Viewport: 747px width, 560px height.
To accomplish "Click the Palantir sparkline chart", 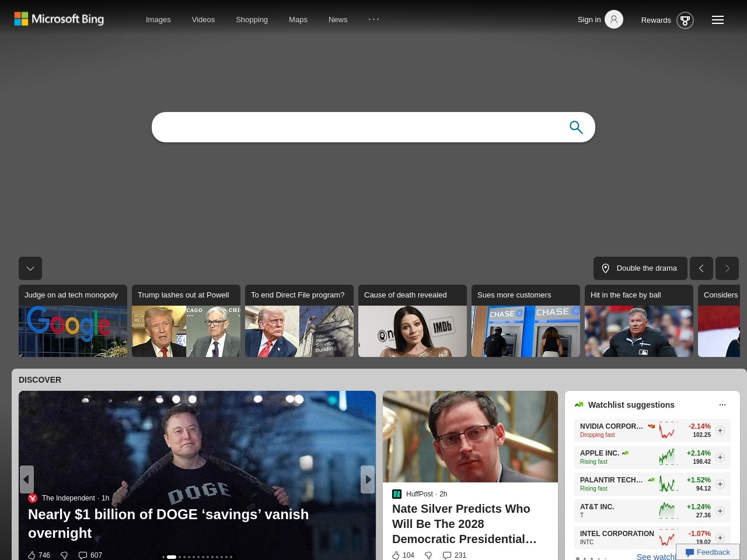I will (x=669, y=484).
